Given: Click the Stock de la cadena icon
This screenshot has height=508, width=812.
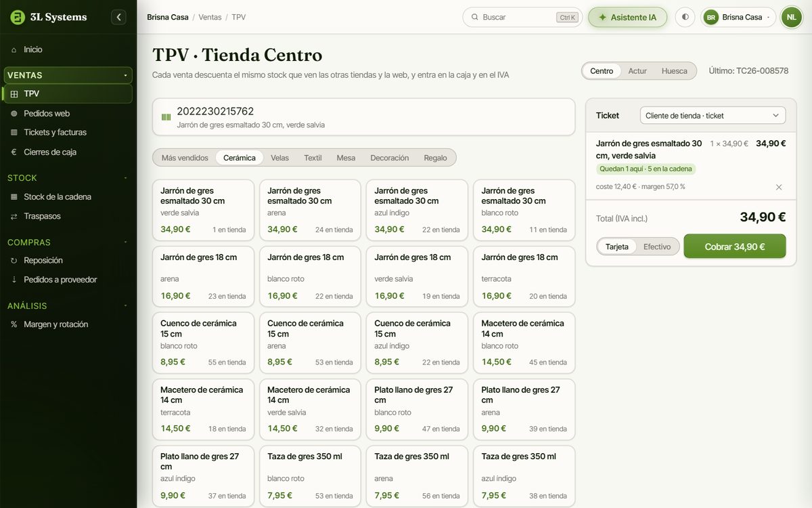Looking at the screenshot, I should [14, 197].
